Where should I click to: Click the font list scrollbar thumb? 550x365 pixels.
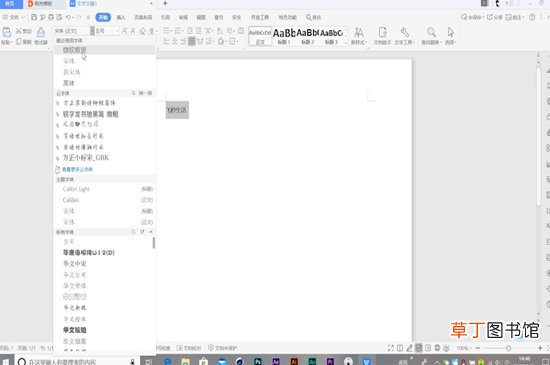(x=154, y=243)
